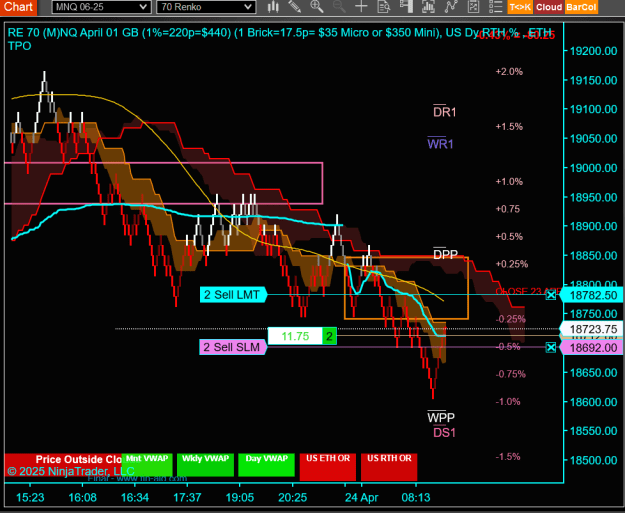
Task: Click the 18782.50 limit price tag
Action: click(592, 295)
